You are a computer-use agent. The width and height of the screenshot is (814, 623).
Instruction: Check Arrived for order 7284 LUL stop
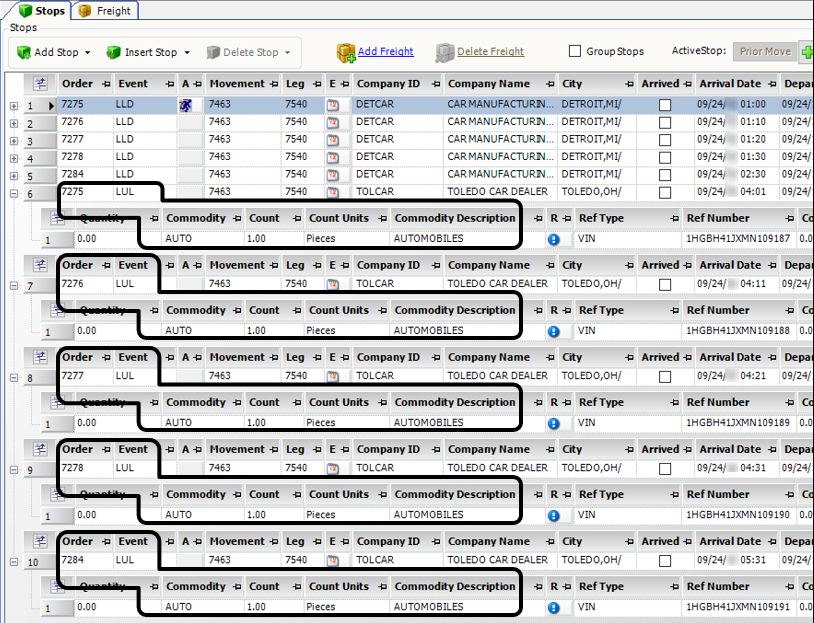(664, 561)
